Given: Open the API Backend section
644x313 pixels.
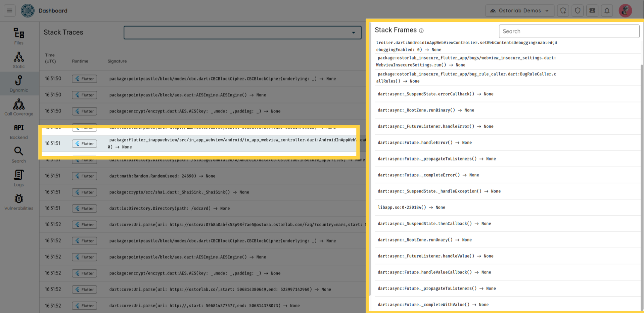Looking at the screenshot, I should 19,131.
